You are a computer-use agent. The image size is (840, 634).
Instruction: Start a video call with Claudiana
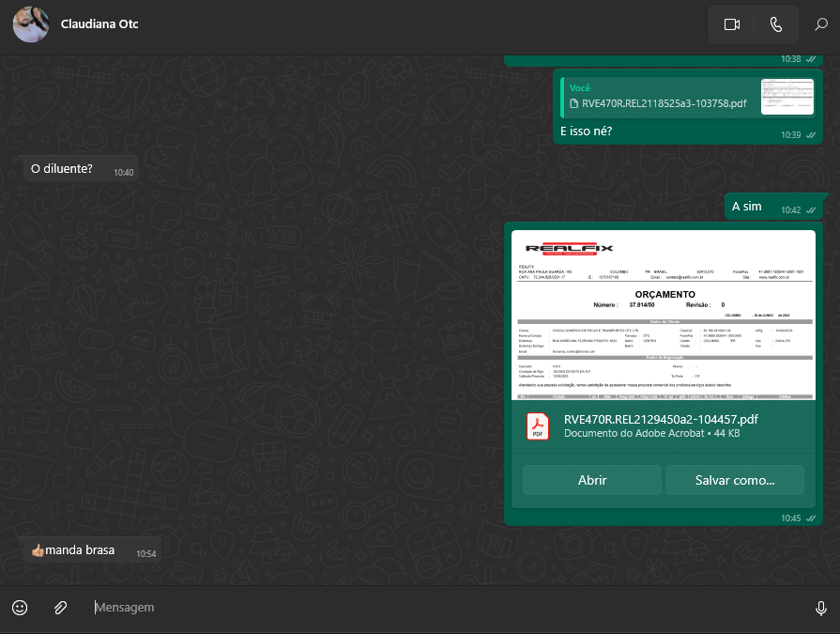coord(732,24)
